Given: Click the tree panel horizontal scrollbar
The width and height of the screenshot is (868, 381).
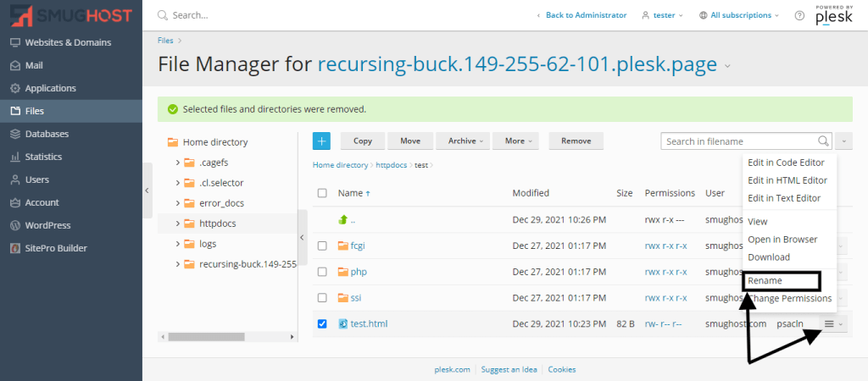Looking at the screenshot, I should pyautogui.click(x=209, y=336).
